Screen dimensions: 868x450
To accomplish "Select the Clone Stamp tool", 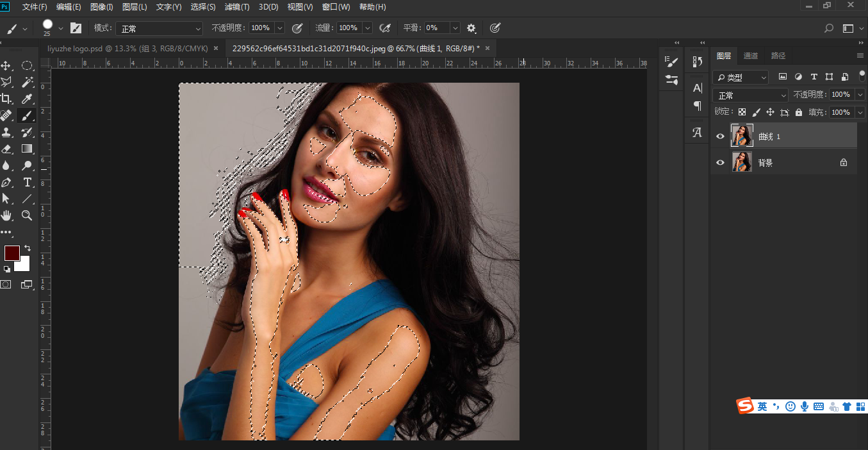I will 6,132.
